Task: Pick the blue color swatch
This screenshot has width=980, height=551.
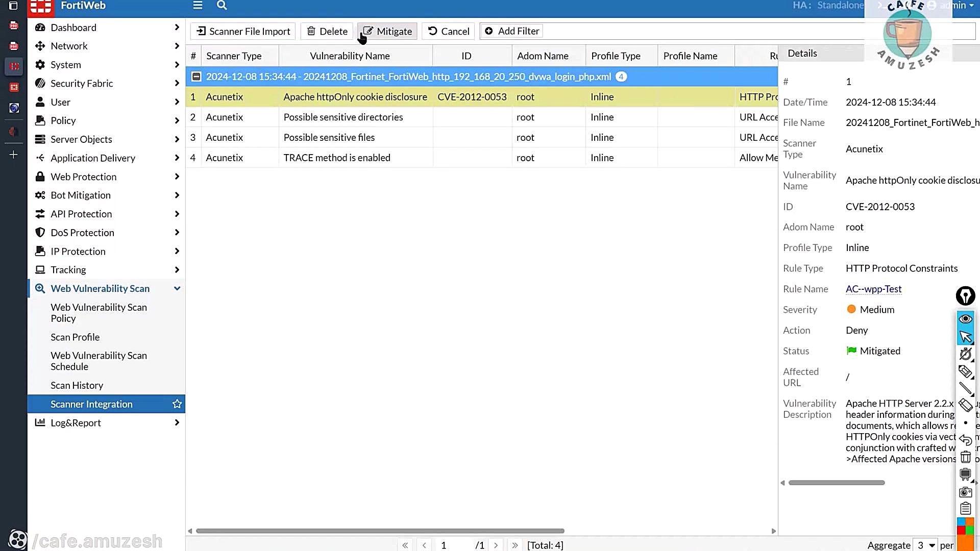Action: point(961,522)
